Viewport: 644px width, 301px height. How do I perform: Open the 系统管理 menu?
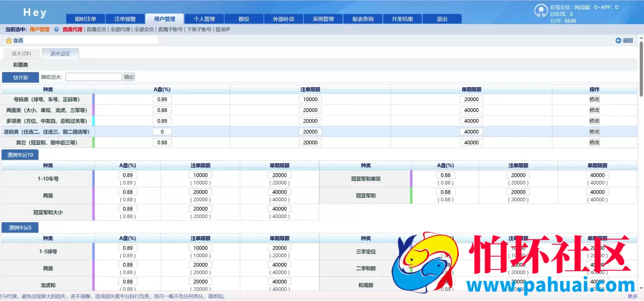tap(323, 19)
